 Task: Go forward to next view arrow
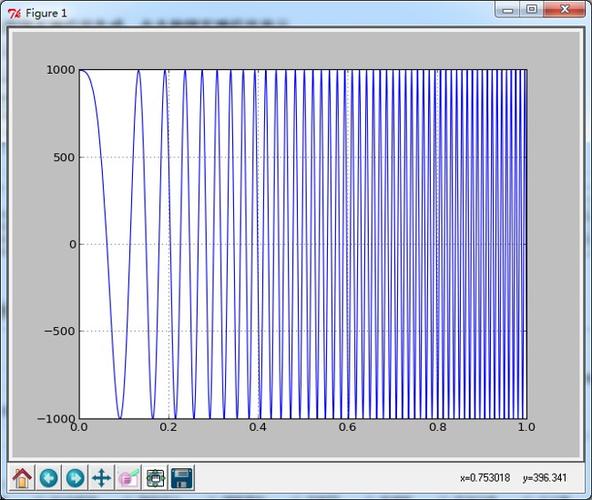tap(75, 478)
